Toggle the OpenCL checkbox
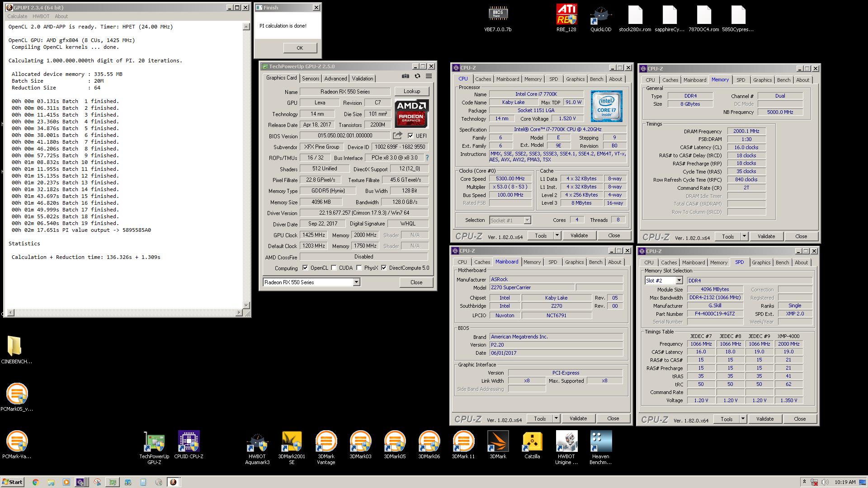 click(305, 268)
